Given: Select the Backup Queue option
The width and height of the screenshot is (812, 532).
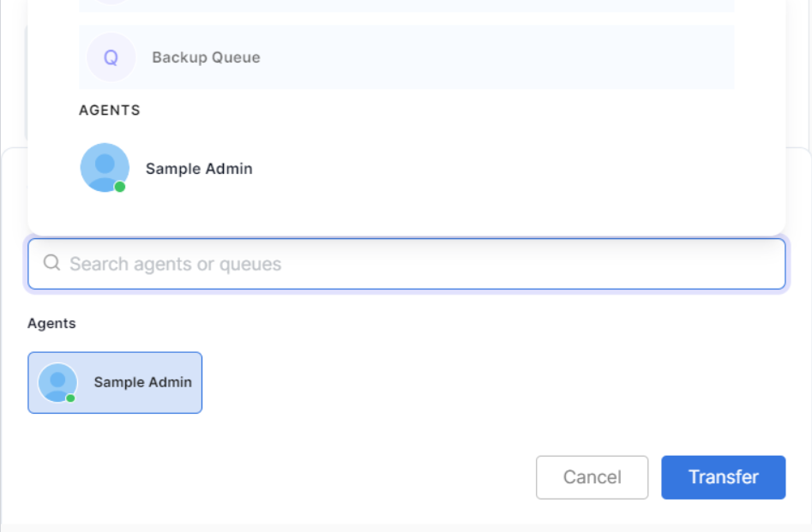Looking at the screenshot, I should 206,57.
